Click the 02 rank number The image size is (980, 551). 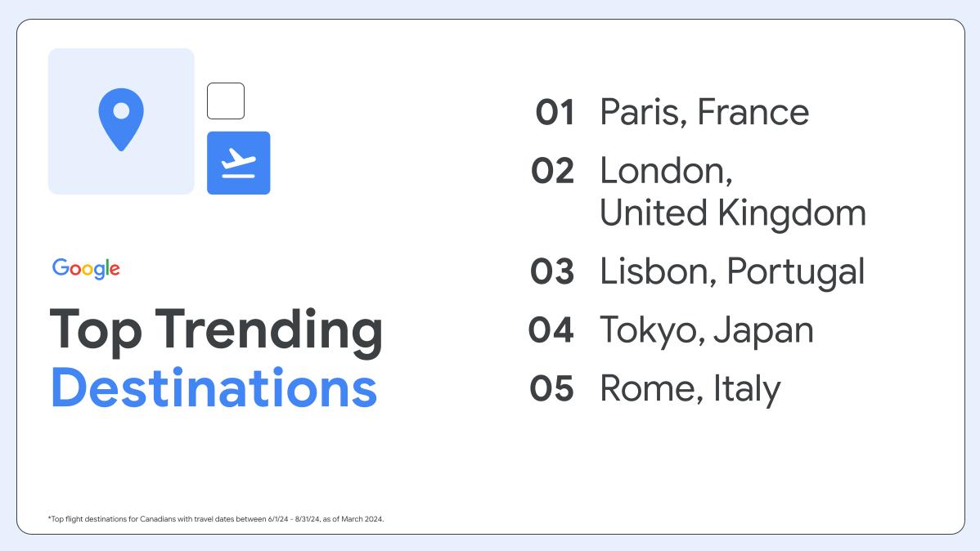click(552, 171)
